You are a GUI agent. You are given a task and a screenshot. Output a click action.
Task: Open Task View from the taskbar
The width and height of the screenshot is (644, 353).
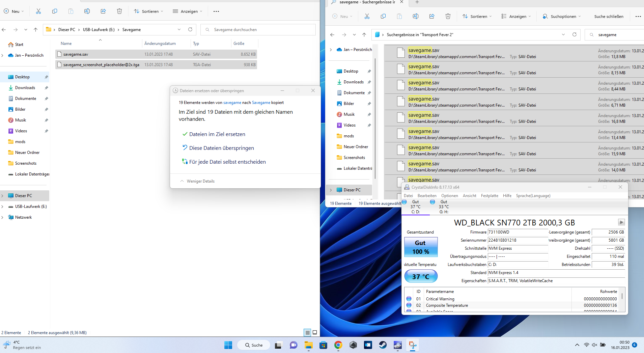click(278, 345)
